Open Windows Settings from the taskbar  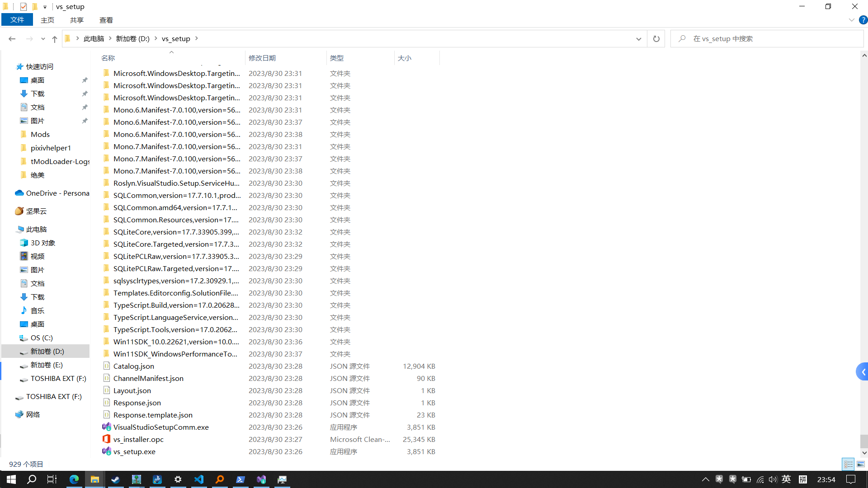coord(178,479)
